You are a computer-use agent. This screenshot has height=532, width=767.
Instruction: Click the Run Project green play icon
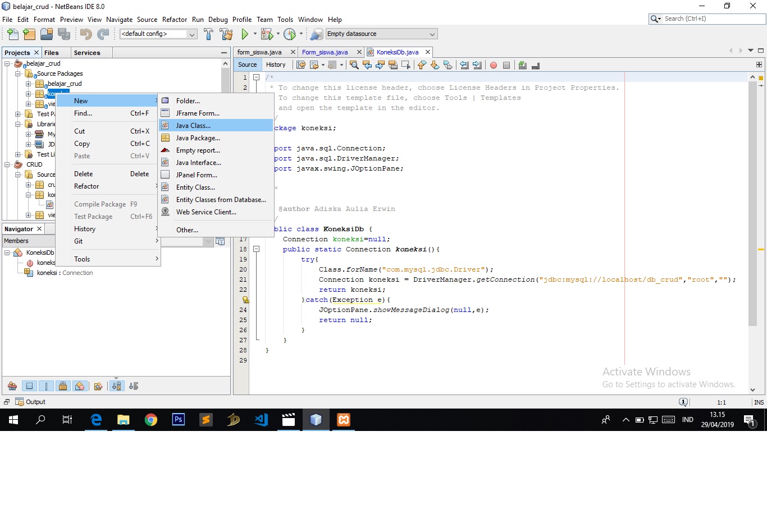[245, 34]
